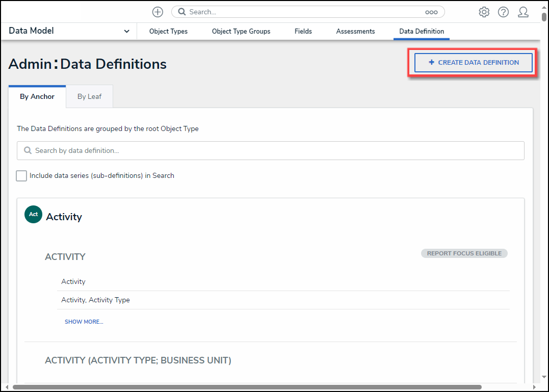Go to the Fields tab
The image size is (549, 392).
coord(303,32)
